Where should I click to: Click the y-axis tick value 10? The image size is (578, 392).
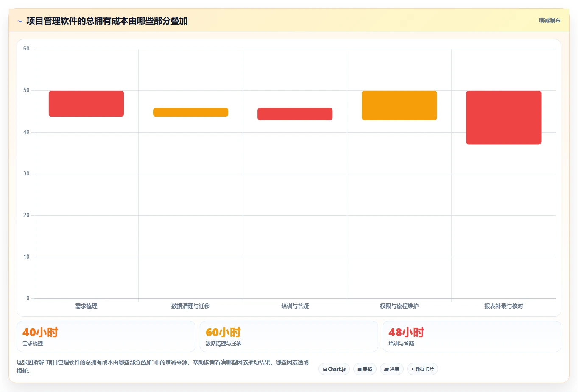click(26, 257)
